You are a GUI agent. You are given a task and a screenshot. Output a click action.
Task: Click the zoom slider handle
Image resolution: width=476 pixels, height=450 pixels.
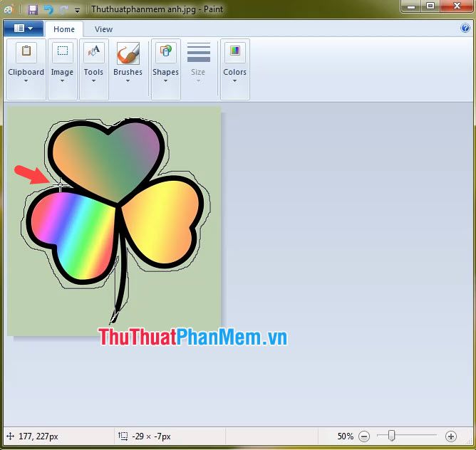click(392, 436)
